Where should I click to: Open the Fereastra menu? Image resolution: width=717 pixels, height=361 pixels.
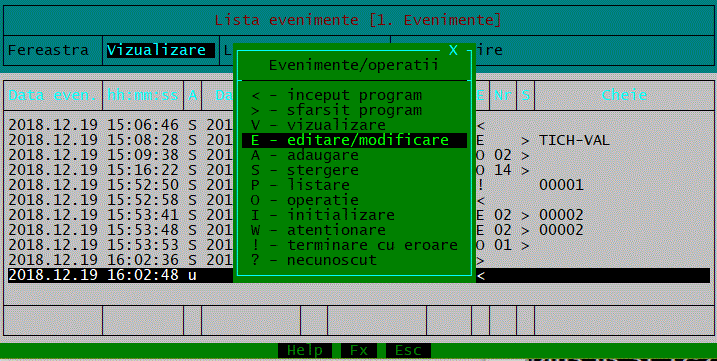pos(48,50)
